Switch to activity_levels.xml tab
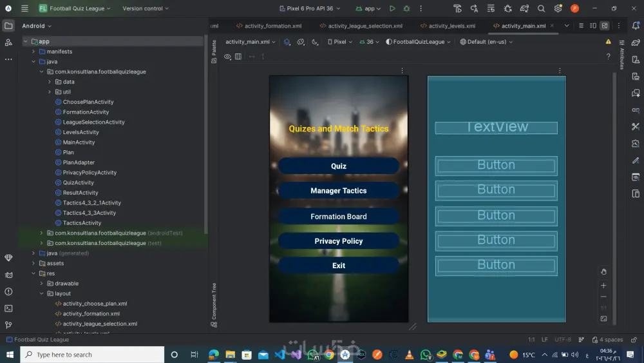This screenshot has width=644, height=363. point(448,26)
